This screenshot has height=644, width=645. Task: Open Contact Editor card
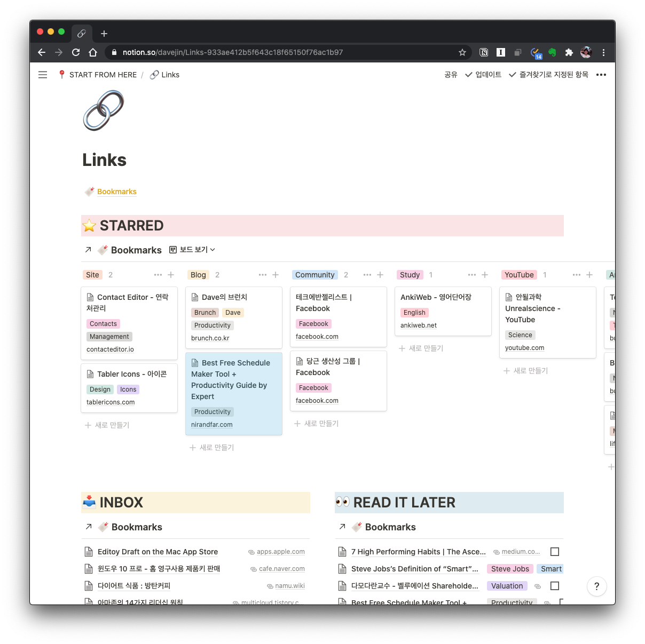[129, 323]
